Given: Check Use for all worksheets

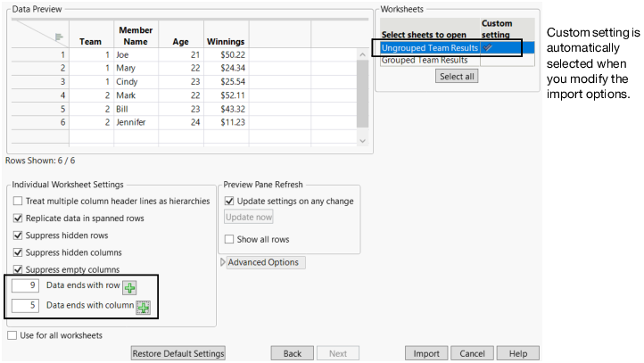Looking at the screenshot, I should (x=12, y=335).
